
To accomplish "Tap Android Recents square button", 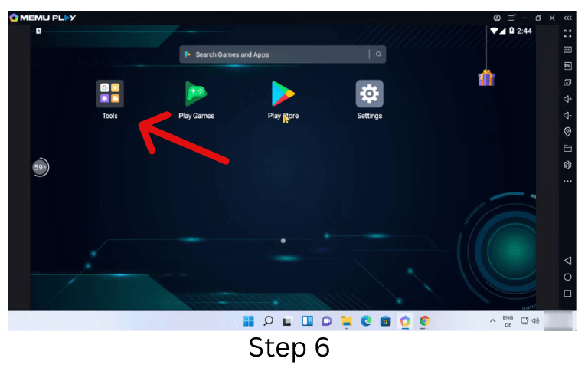I will click(x=568, y=294).
